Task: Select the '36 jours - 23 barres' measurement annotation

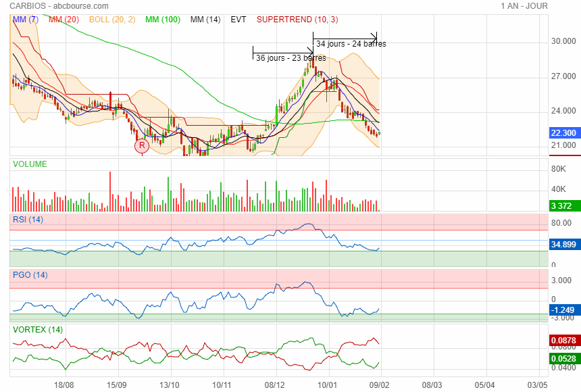Action: point(291,58)
